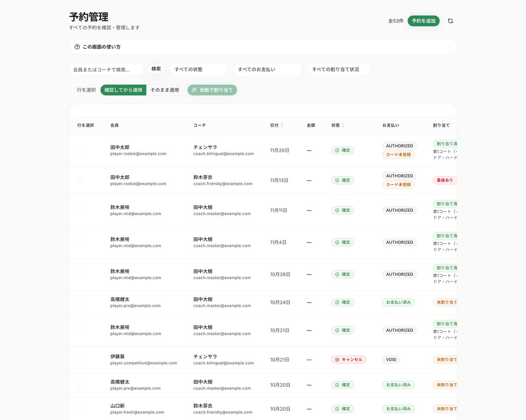
Task: Click お支払い済み badge for 山口新 row
Action: pyautogui.click(x=398, y=409)
